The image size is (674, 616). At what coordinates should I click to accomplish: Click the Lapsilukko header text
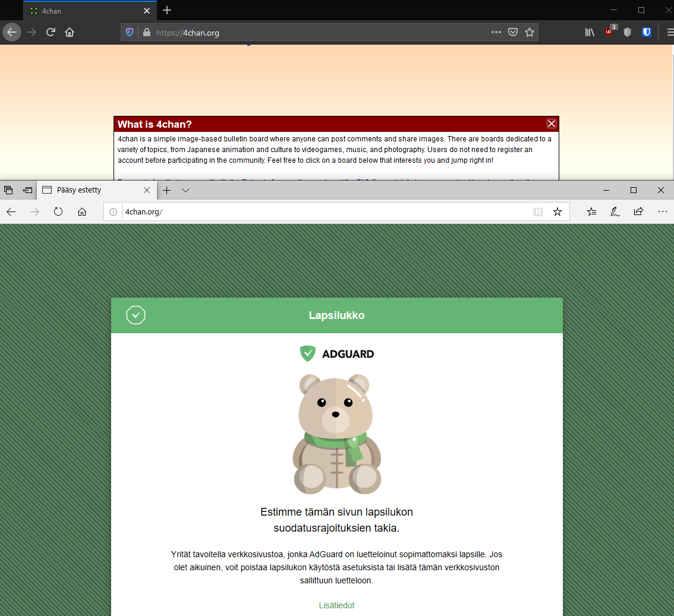(336, 315)
